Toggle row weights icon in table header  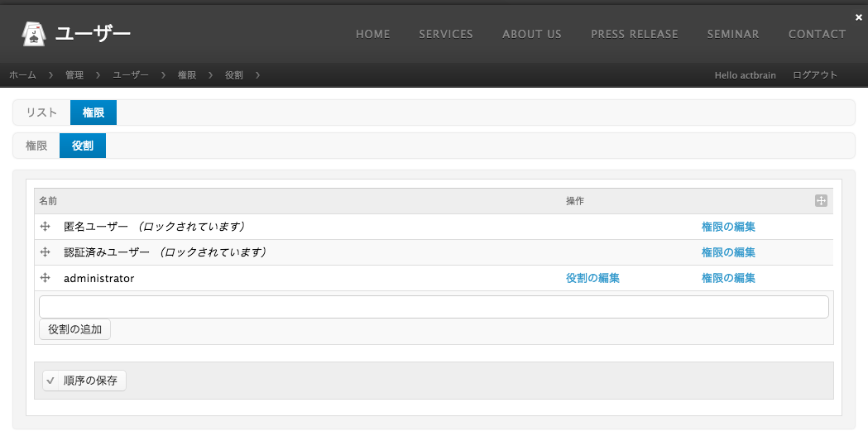click(821, 201)
